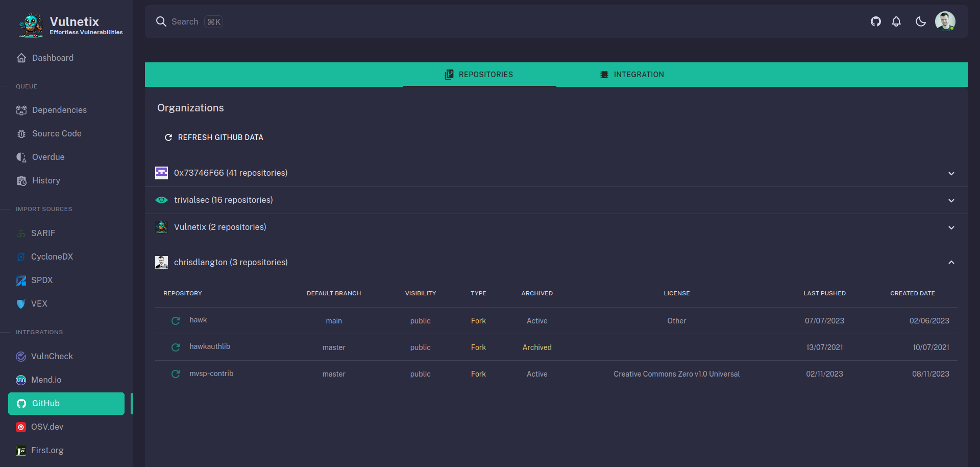Click the SARIF icon
The image size is (980, 467).
tap(21, 233)
